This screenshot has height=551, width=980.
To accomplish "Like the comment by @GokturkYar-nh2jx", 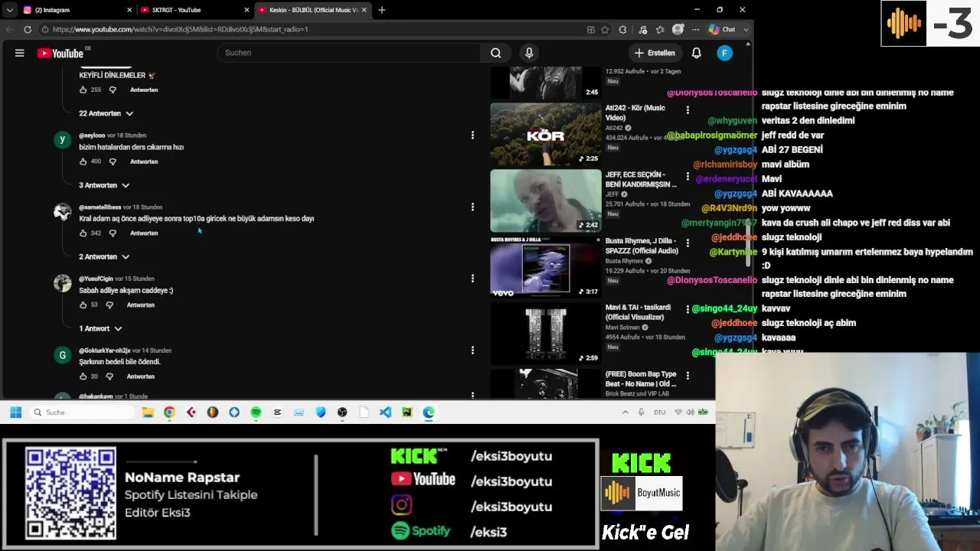I will pyautogui.click(x=83, y=377).
